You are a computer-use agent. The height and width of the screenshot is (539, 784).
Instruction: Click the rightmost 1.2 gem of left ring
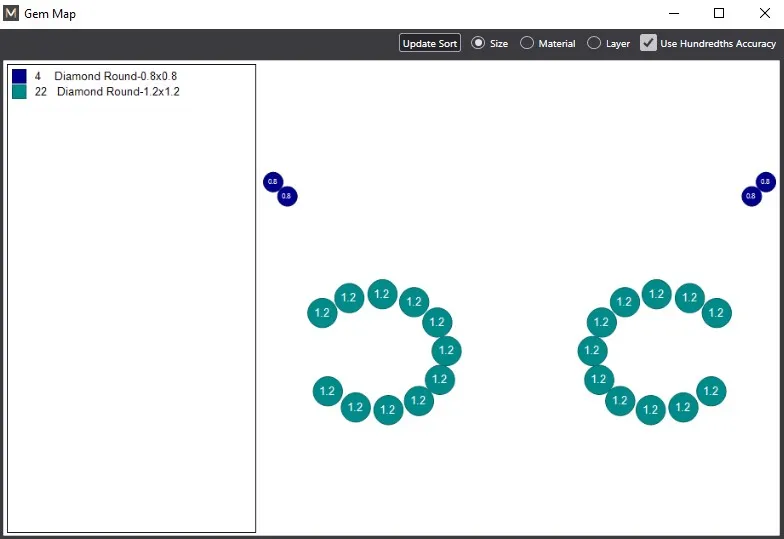(x=446, y=350)
